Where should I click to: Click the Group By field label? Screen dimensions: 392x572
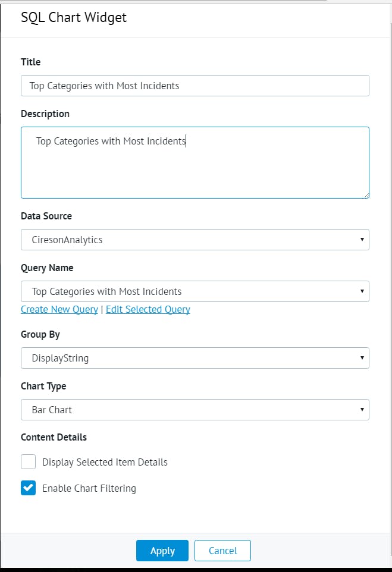tap(40, 334)
